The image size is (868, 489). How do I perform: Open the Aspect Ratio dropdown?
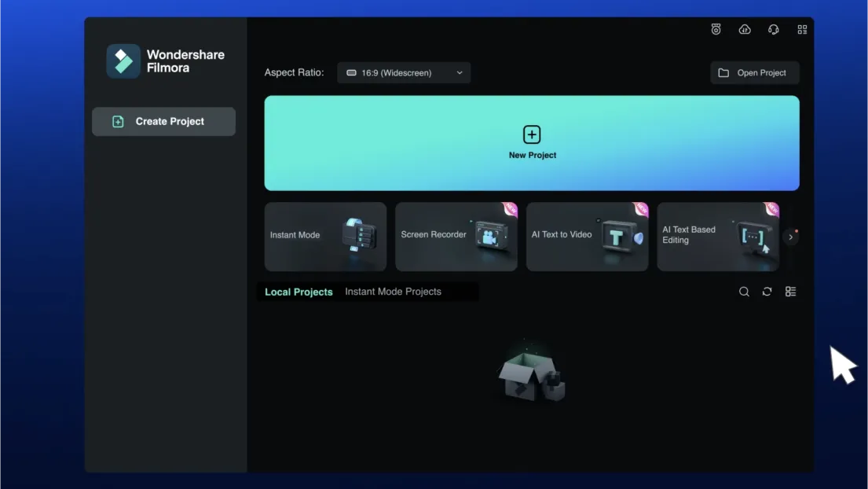tap(404, 72)
